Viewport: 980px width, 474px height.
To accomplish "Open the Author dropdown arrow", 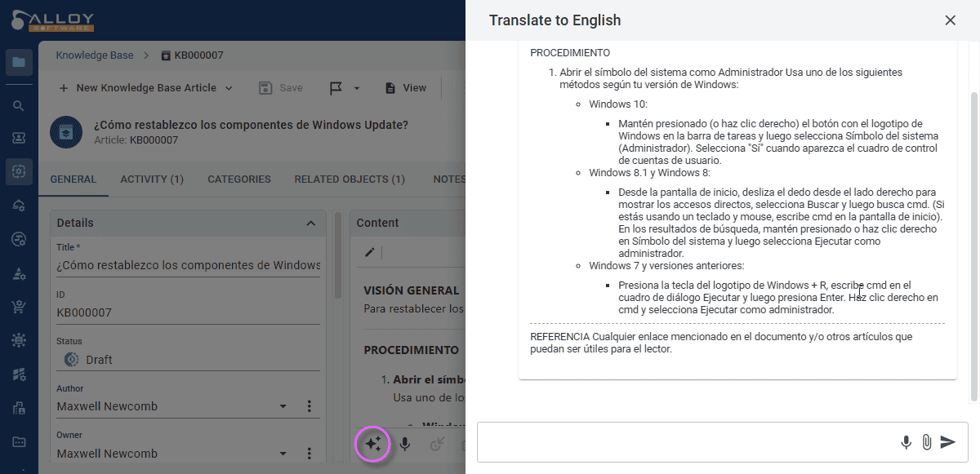I will [x=283, y=406].
